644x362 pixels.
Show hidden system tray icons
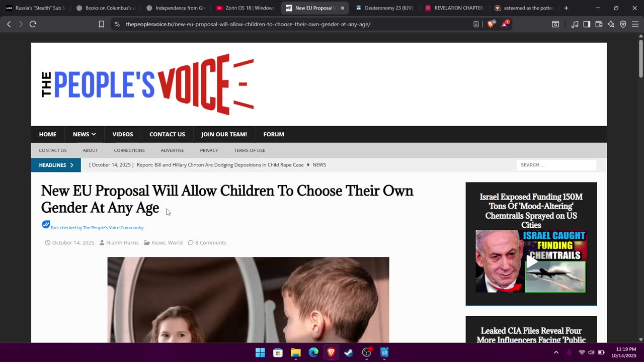point(556,352)
